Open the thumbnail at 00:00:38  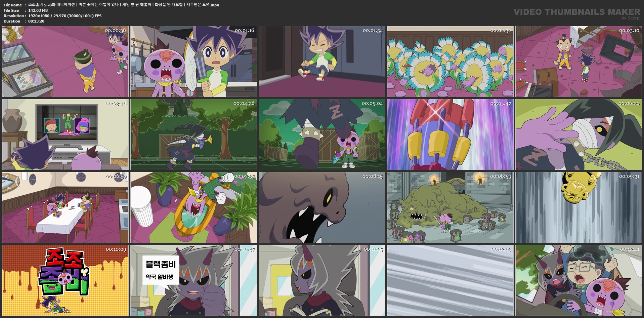click(x=66, y=62)
